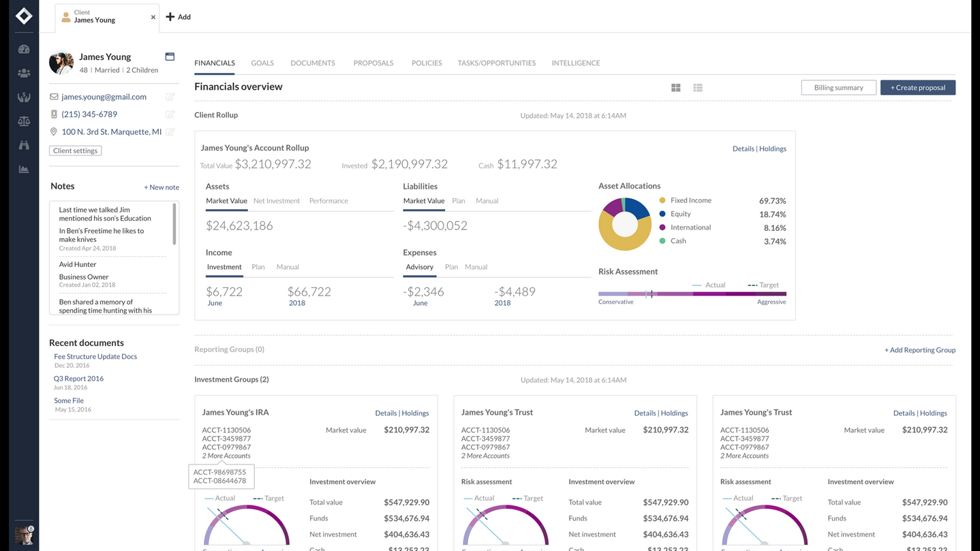Image resolution: width=980 pixels, height=551 pixels.
Task: Click the edit icon beside the email address
Action: [170, 97]
